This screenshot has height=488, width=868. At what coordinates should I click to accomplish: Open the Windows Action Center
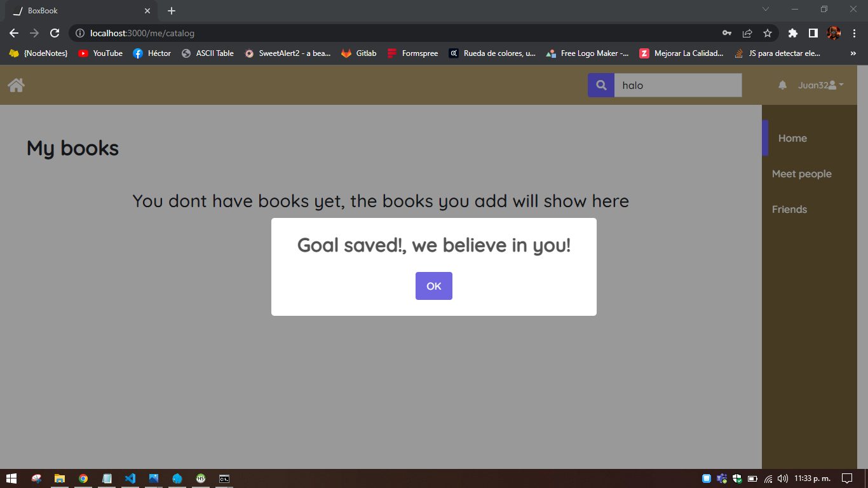click(x=847, y=478)
